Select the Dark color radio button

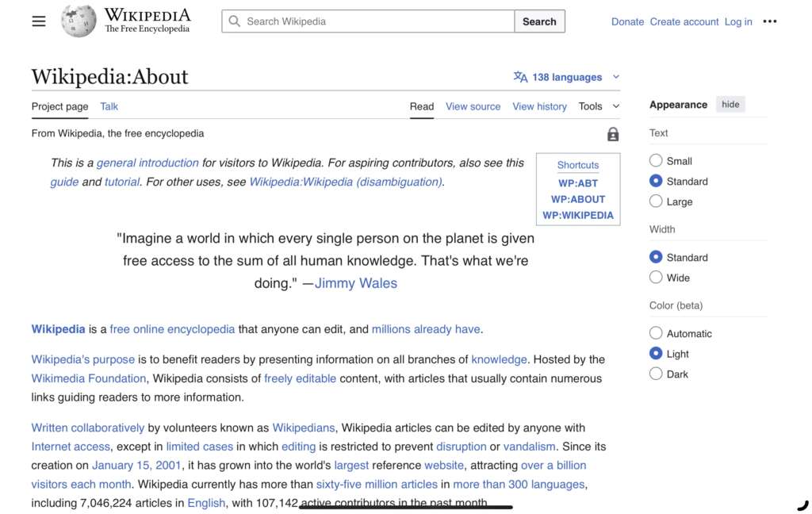pos(656,374)
